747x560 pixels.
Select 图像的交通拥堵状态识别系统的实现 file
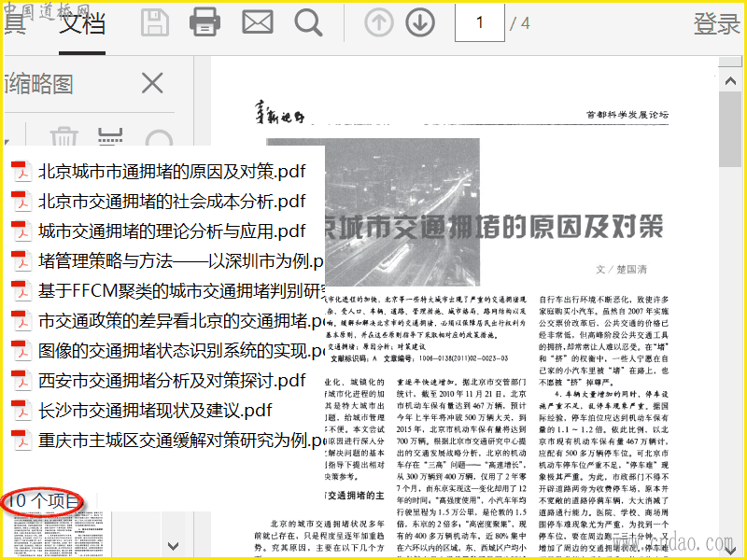pyautogui.click(x=181, y=351)
